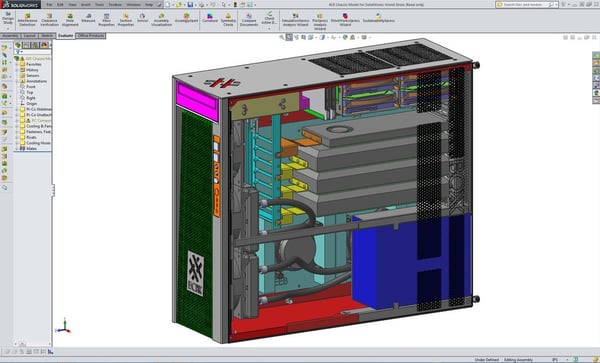The width and height of the screenshot is (600, 363).
Task: Click the Open document icon
Action: point(179,5)
